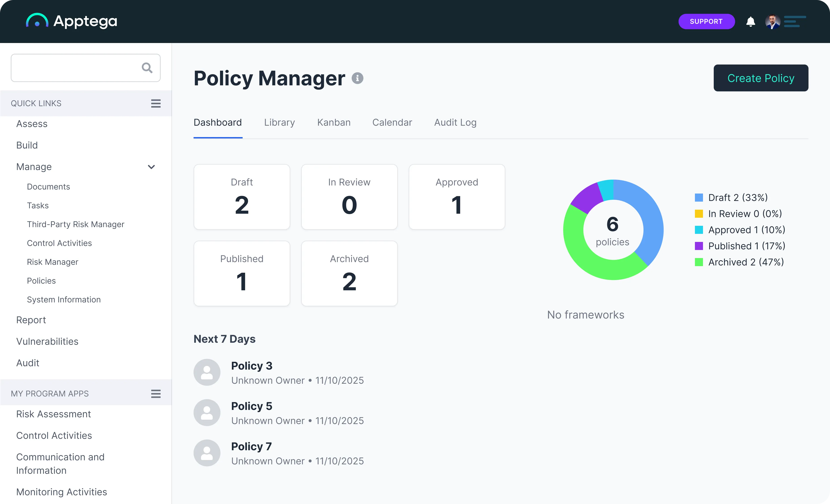Screen dimensions: 830x504
Task: Open the Quick Links list icon
Action: click(155, 103)
